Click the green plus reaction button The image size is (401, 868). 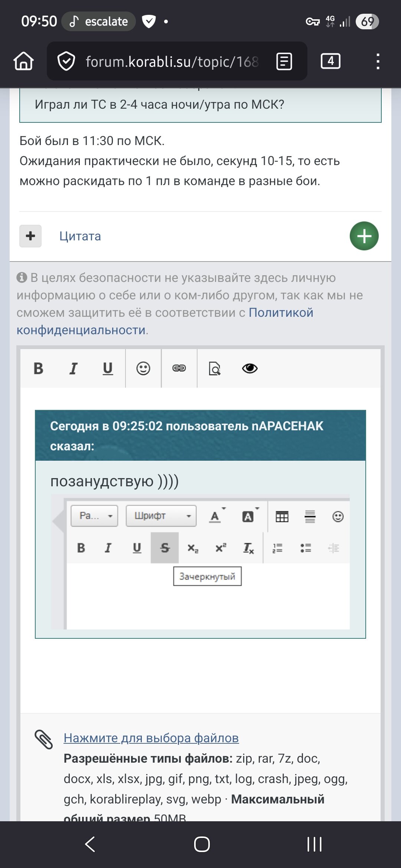click(x=364, y=236)
